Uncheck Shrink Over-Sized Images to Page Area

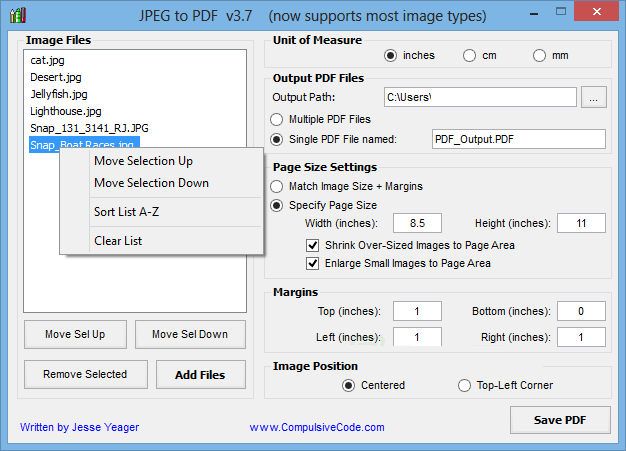[x=312, y=245]
